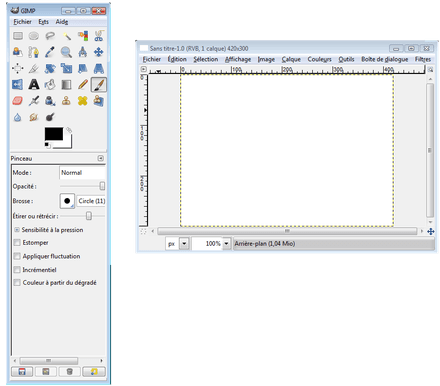Viewport: 440px width, 386px height.
Task: Activate the Zoom magnifier tool
Action: 66,52
